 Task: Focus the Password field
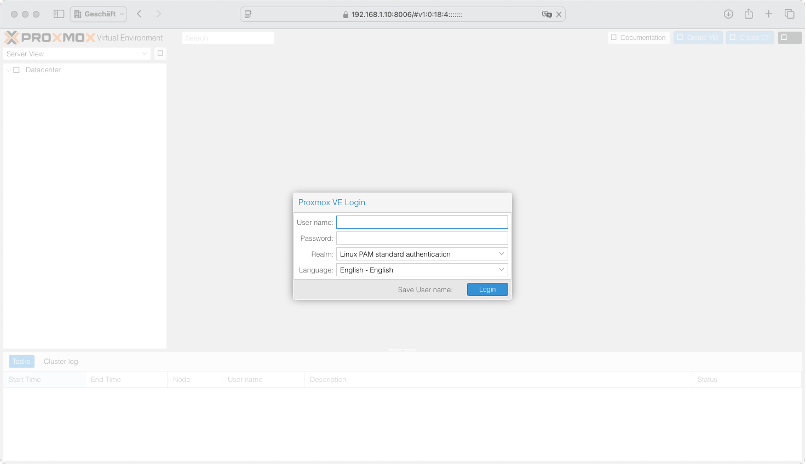421,238
